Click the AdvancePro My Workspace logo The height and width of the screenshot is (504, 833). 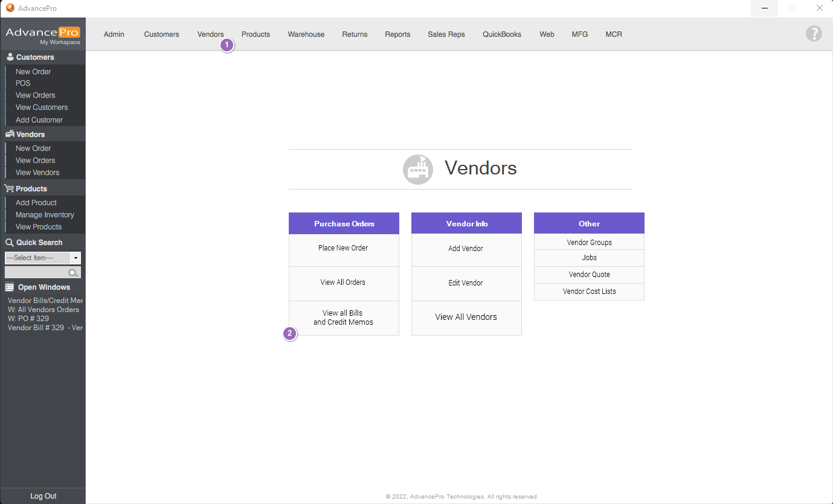42,35
